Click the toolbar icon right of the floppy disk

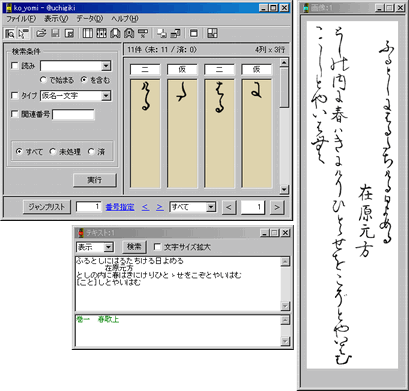(69, 33)
